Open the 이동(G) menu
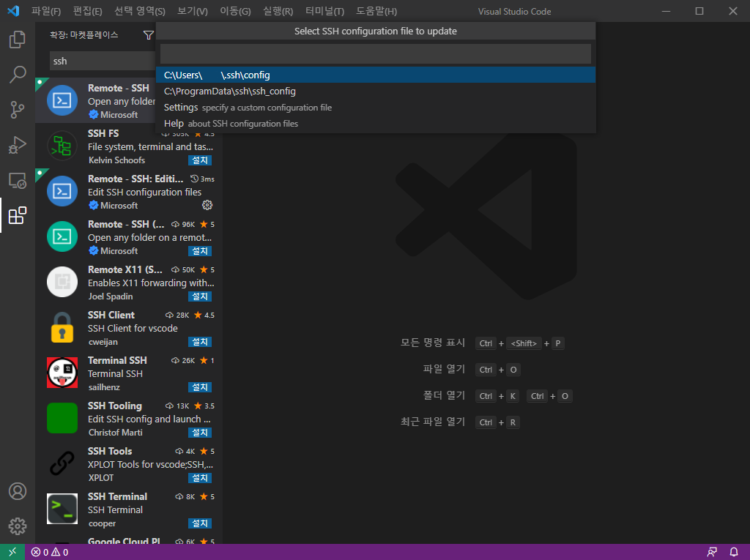 pyautogui.click(x=235, y=11)
